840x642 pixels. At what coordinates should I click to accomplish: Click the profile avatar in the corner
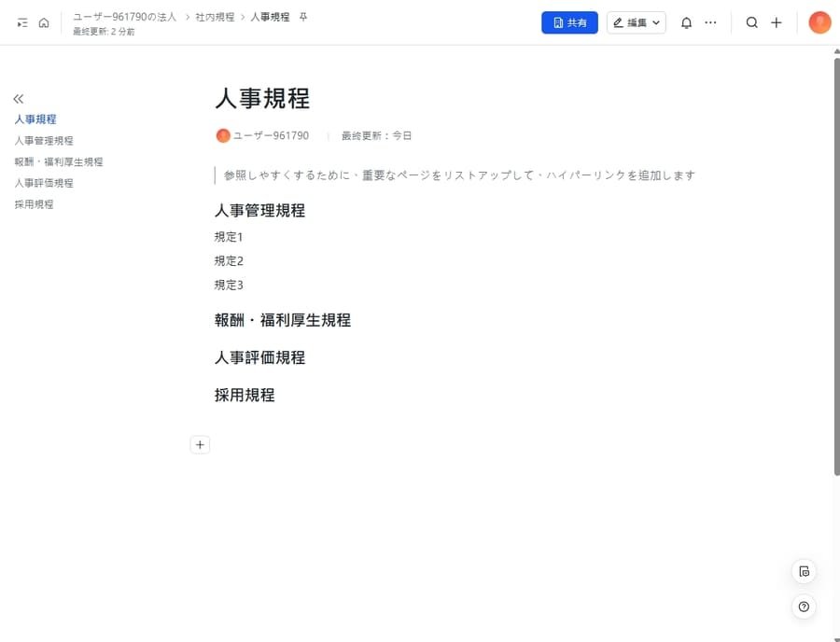click(x=819, y=21)
